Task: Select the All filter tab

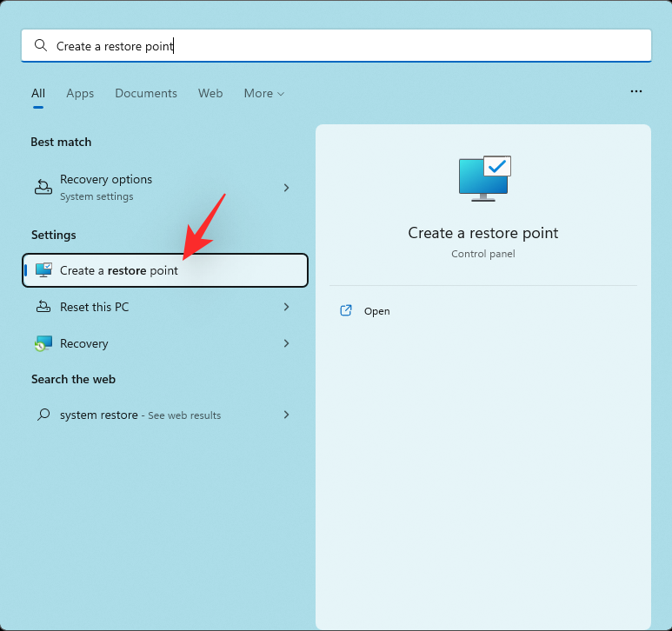Action: click(x=38, y=93)
